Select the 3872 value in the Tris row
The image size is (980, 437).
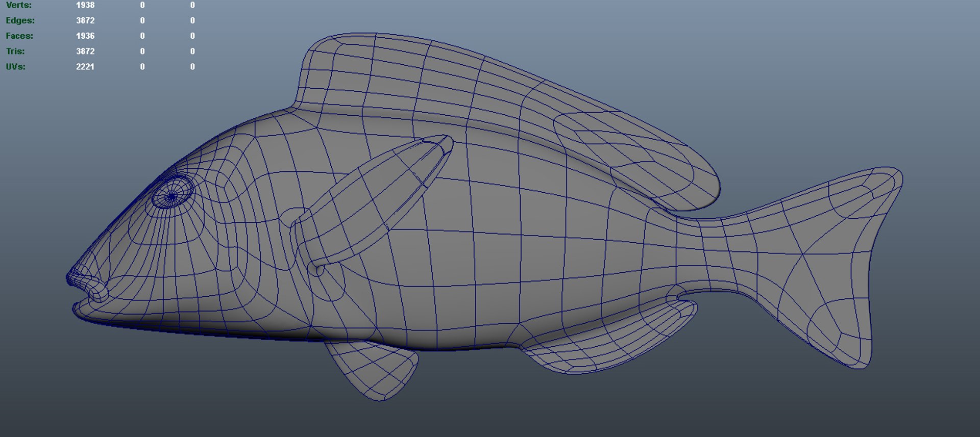[x=85, y=51]
